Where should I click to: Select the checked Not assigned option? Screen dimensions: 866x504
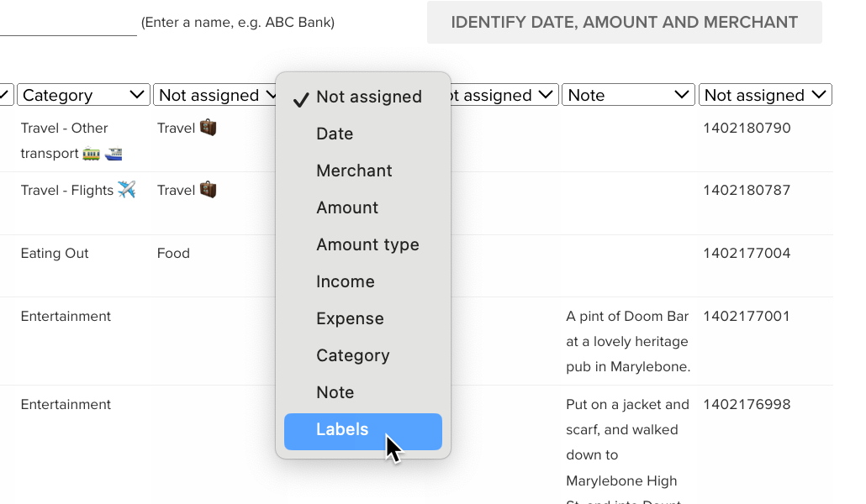coord(368,97)
